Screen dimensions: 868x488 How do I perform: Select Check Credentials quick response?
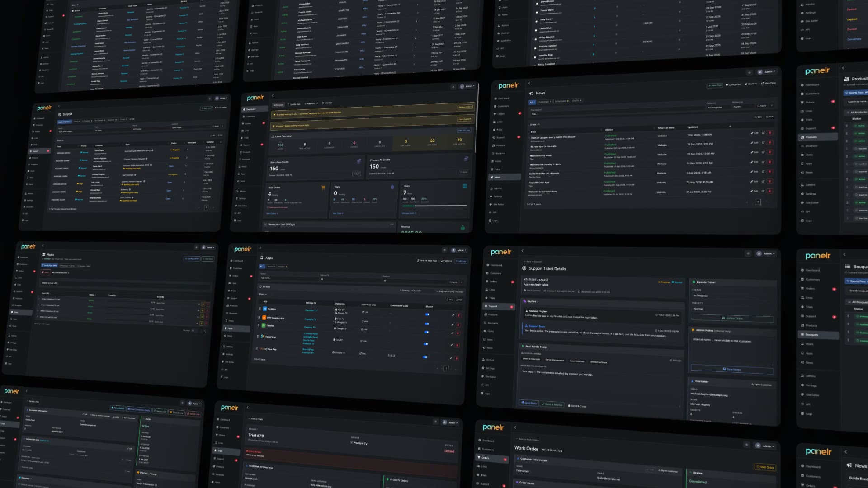pos(531,359)
